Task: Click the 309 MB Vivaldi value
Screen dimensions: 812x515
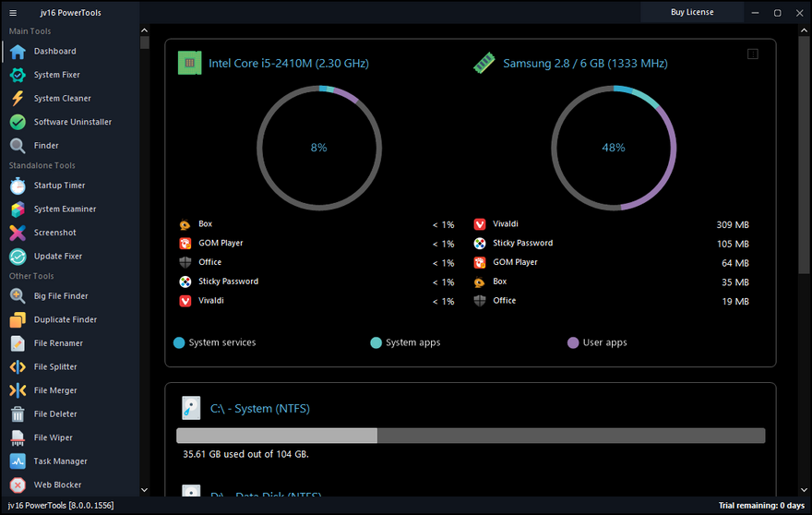Action: click(733, 225)
